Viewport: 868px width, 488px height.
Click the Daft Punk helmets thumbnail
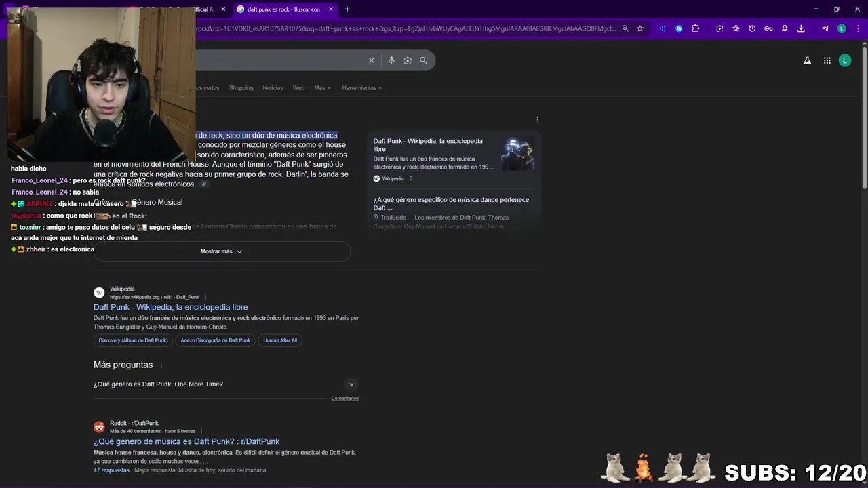tap(518, 154)
